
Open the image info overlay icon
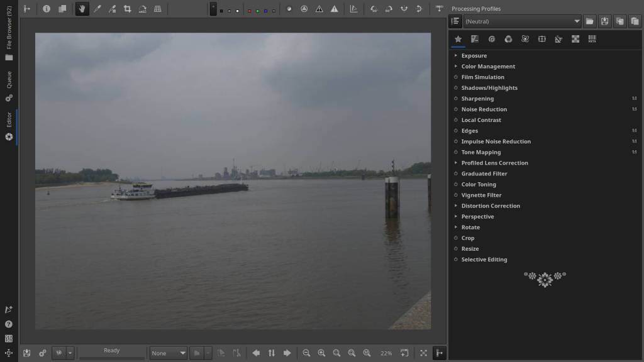click(x=47, y=9)
